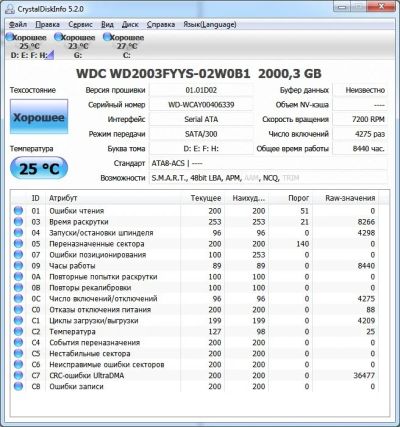Click status icon of row 0B Повторы рекалибровки

[18, 288]
